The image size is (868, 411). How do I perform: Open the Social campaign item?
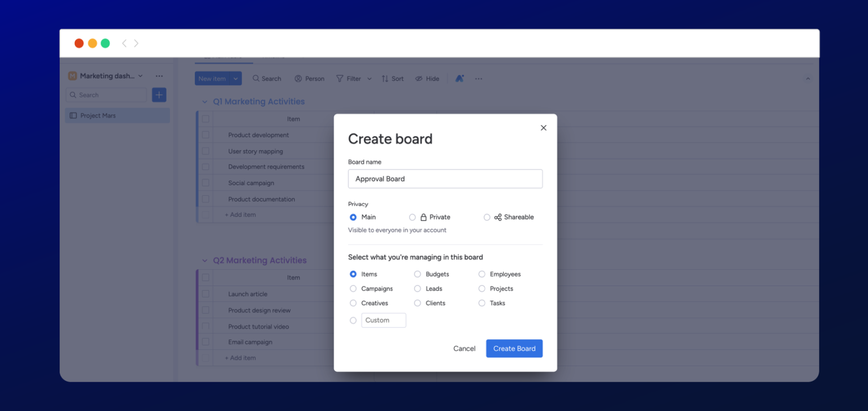point(251,183)
